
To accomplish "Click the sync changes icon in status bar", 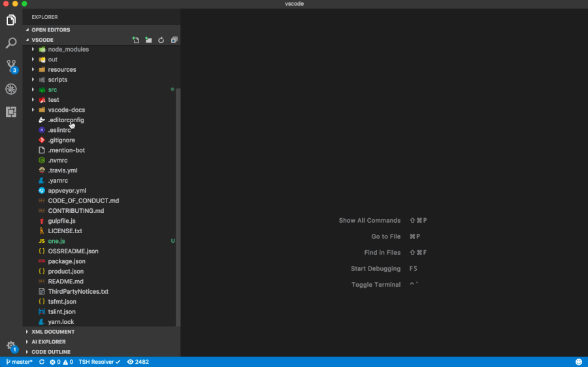I will pyautogui.click(x=42, y=362).
